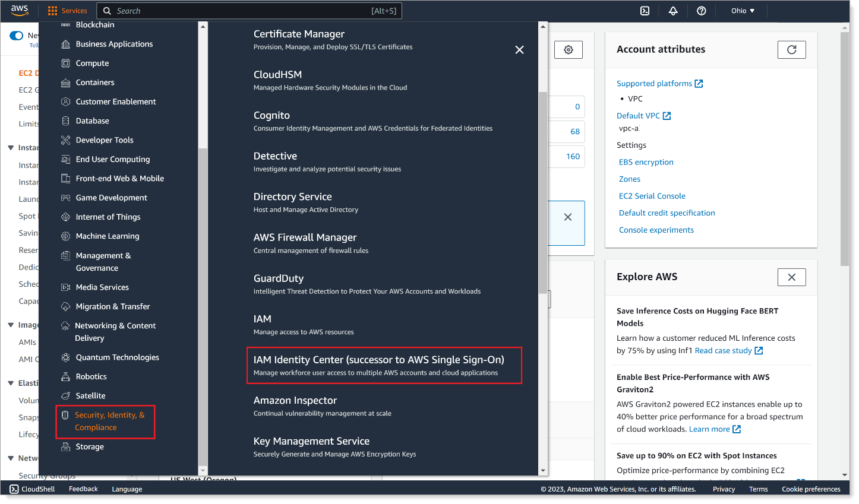Image resolution: width=859 pixels, height=504 pixels.
Task: Click the Storage category icon
Action: (x=66, y=447)
